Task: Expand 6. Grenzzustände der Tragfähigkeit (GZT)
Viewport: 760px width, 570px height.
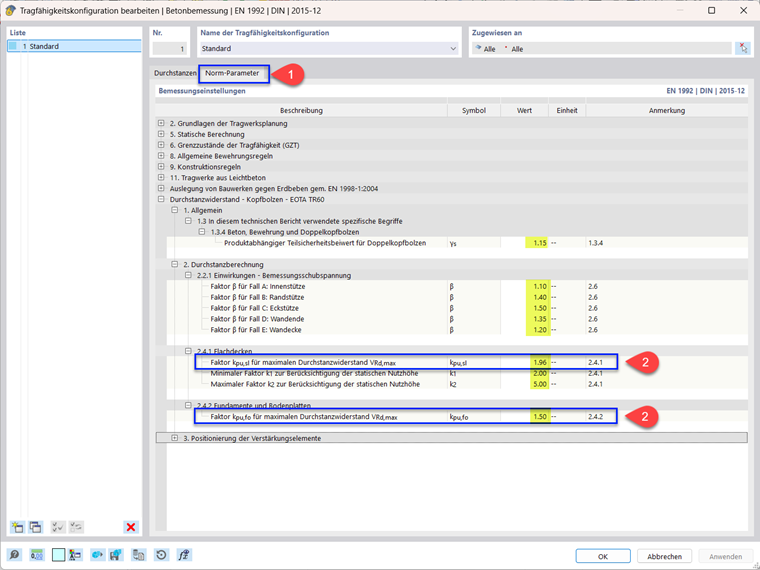Action: pos(161,145)
